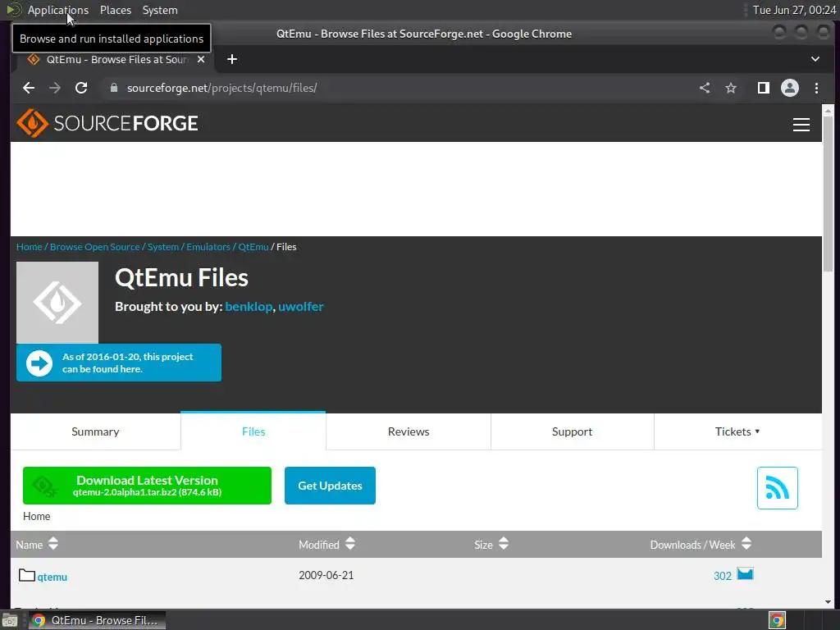Click the project moved arrow banner
Screen dimensions: 840x630
pos(119,363)
